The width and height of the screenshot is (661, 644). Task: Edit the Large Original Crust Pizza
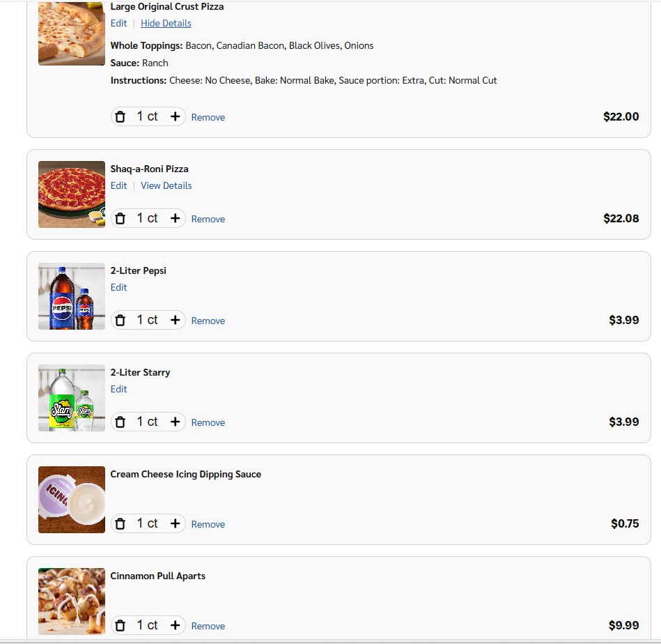point(118,23)
